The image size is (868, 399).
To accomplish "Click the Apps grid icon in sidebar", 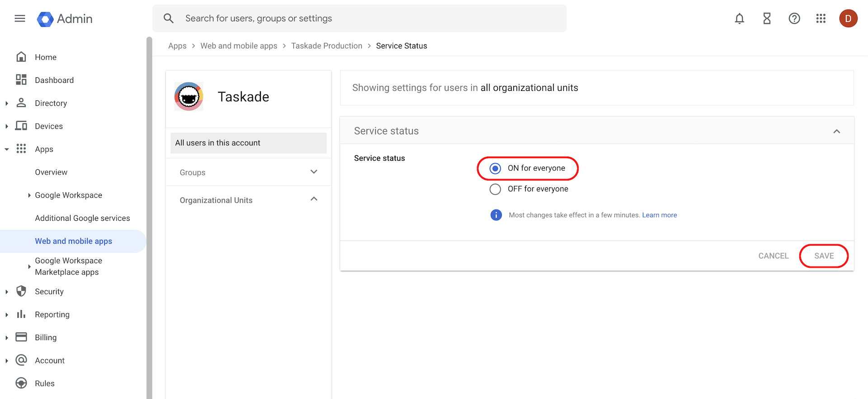I will [21, 149].
